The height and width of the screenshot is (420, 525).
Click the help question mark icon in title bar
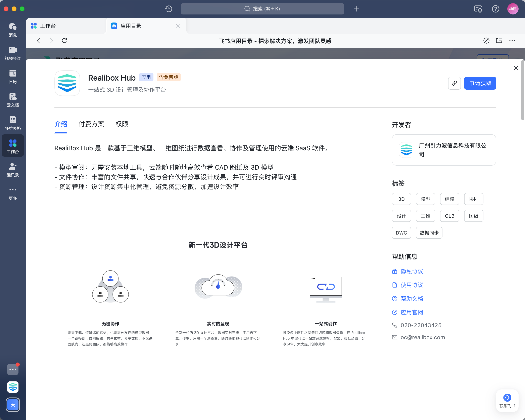coord(495,9)
